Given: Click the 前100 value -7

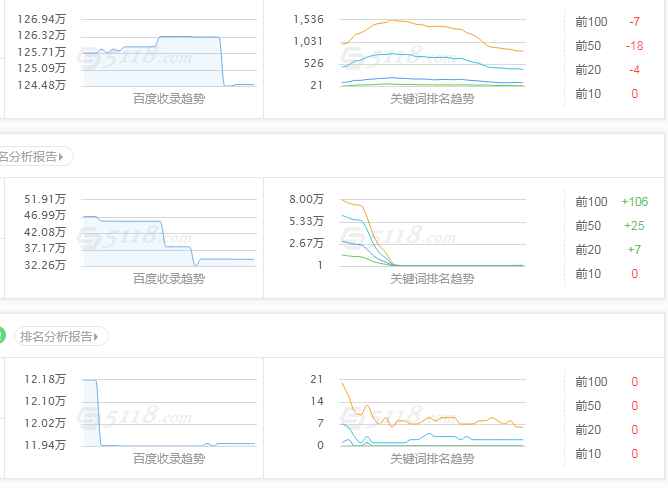Looking at the screenshot, I should pos(634,22).
